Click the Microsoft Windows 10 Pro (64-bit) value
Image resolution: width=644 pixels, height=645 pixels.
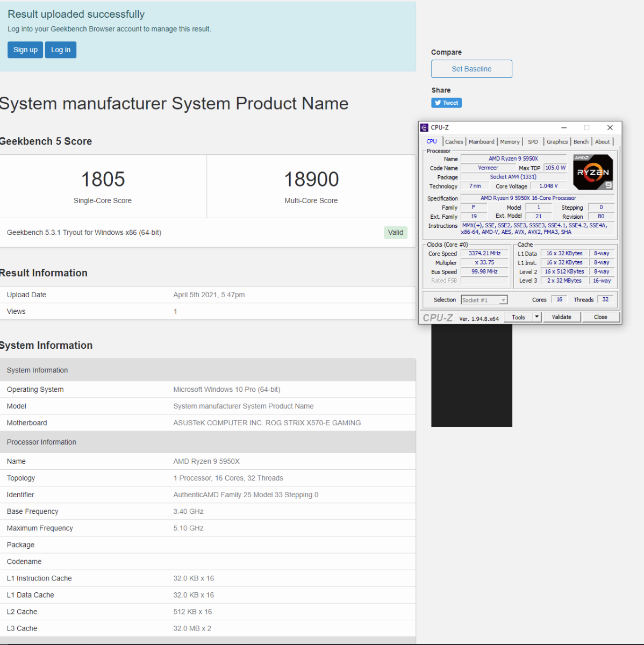click(x=227, y=390)
